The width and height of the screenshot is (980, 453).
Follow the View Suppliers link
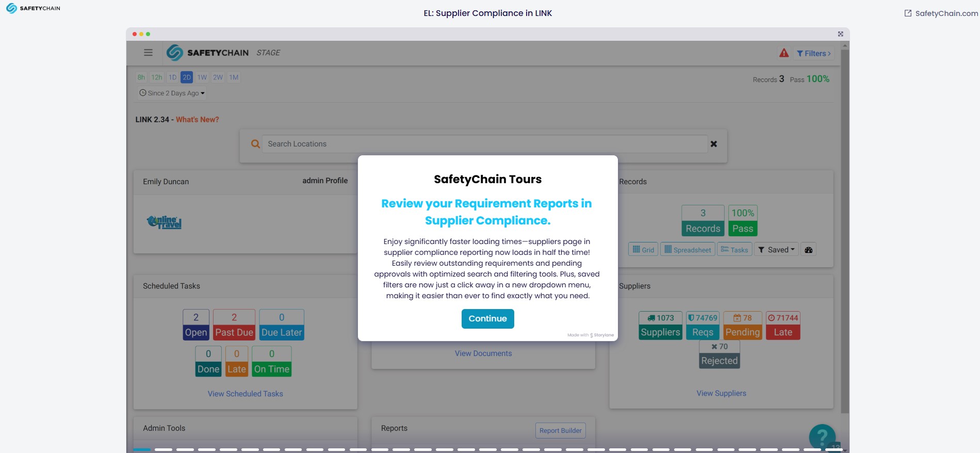722,393
